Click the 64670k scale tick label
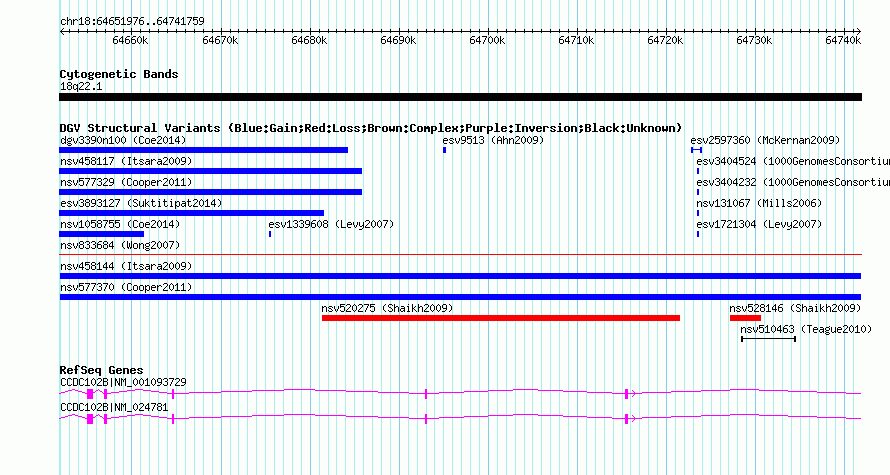 (220, 40)
